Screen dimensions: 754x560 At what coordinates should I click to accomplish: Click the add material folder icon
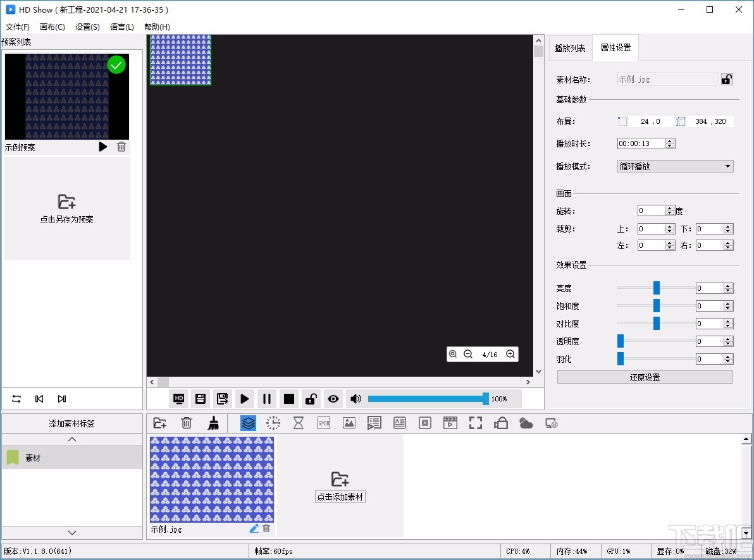click(159, 423)
